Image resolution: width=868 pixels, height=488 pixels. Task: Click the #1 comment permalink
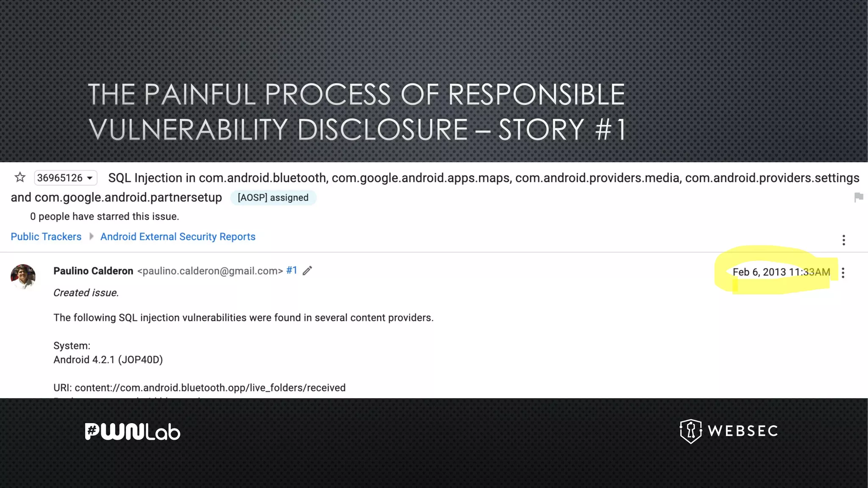pos(292,270)
